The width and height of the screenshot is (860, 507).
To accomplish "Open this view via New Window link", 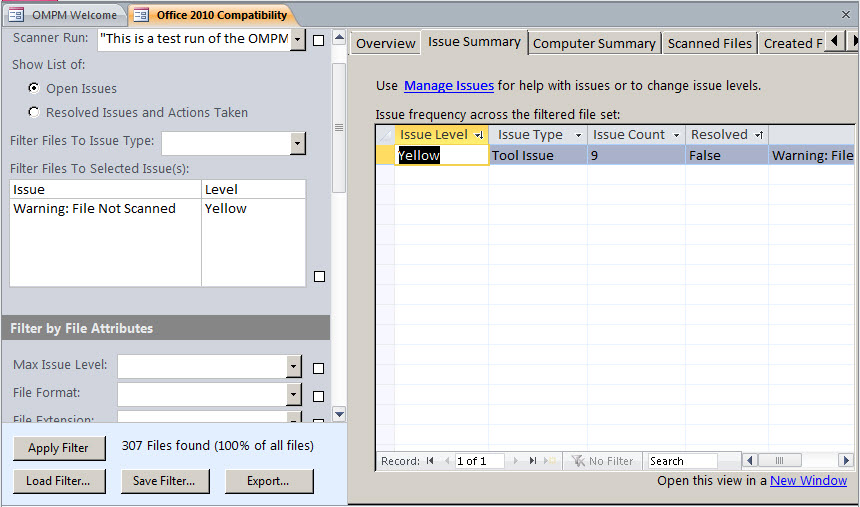I will coord(808,481).
